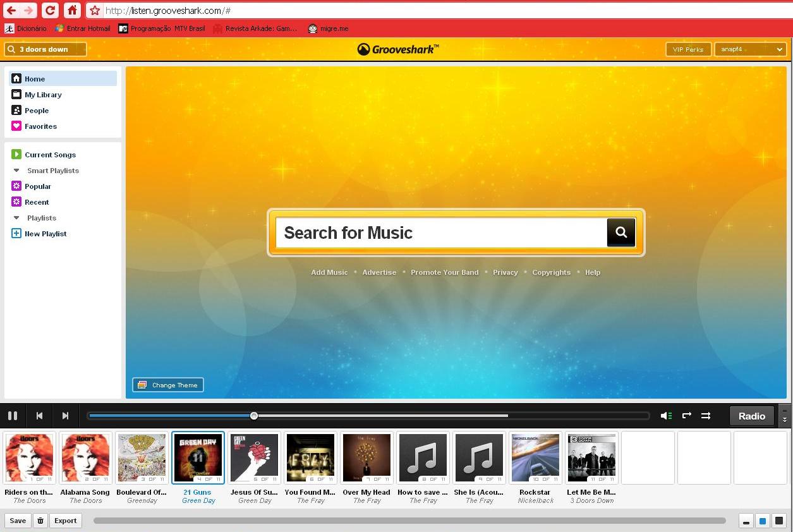Select the Boulevard Of... Greenday thumbnail
793x532 pixels.
(142, 458)
